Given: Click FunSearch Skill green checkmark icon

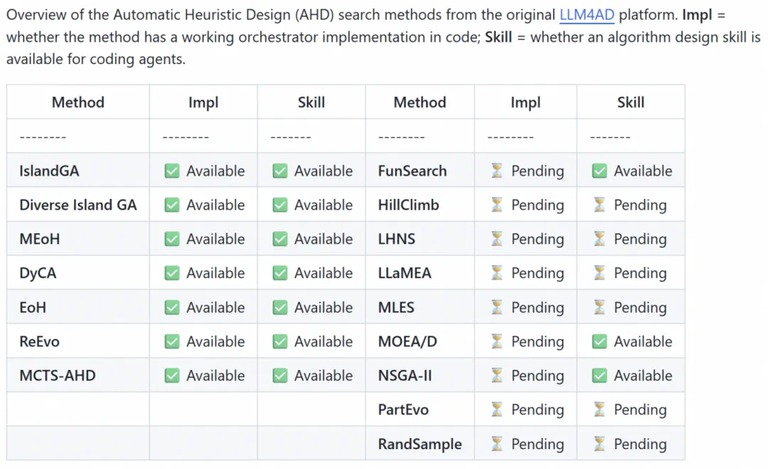Looking at the screenshot, I should pos(600,171).
